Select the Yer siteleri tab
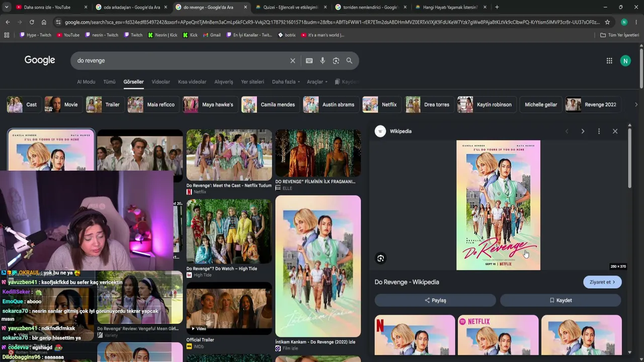 click(253, 82)
